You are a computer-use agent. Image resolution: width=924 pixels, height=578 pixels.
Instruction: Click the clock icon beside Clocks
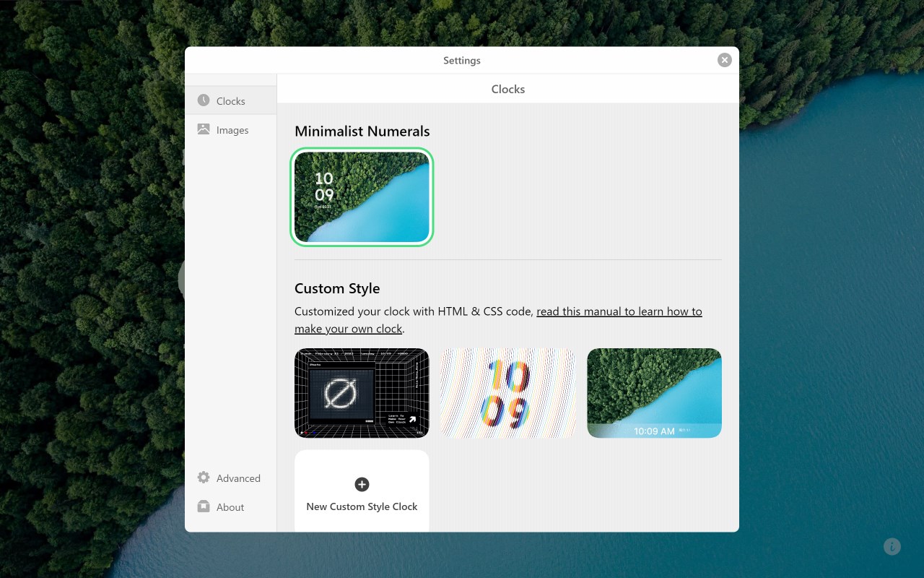204,100
